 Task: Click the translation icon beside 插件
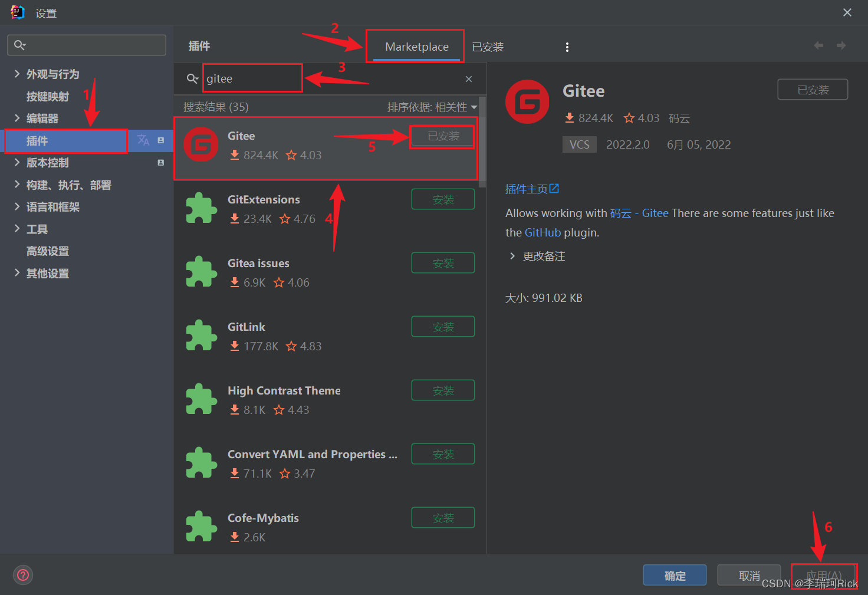(x=143, y=140)
